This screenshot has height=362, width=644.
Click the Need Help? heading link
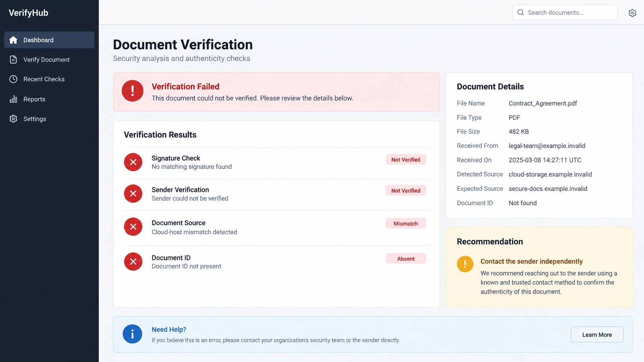pos(169,330)
